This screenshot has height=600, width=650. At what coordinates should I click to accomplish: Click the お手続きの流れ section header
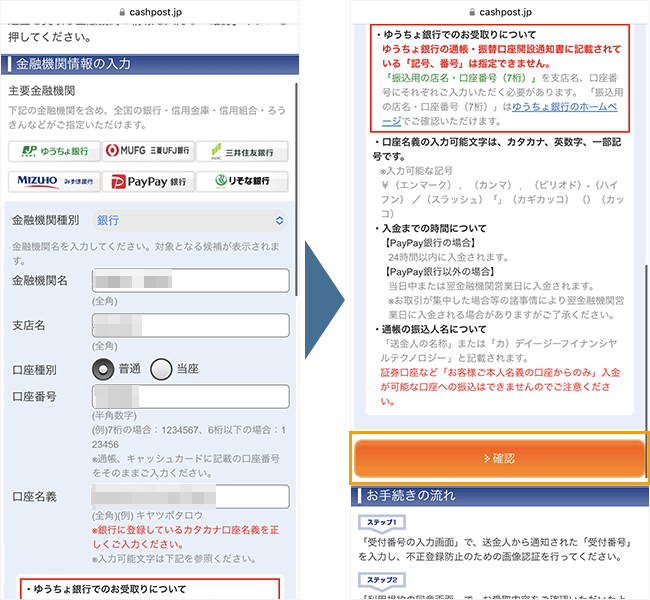pyautogui.click(x=500, y=496)
